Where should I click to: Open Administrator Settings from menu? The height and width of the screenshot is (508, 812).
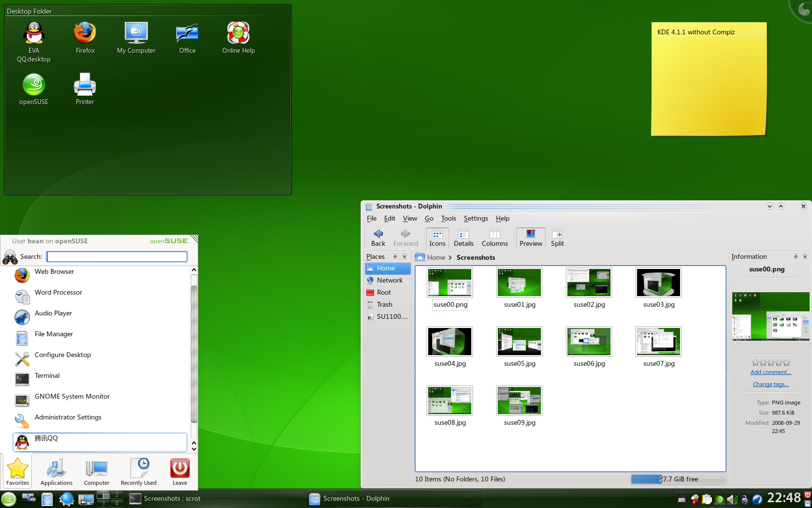[x=100, y=421]
